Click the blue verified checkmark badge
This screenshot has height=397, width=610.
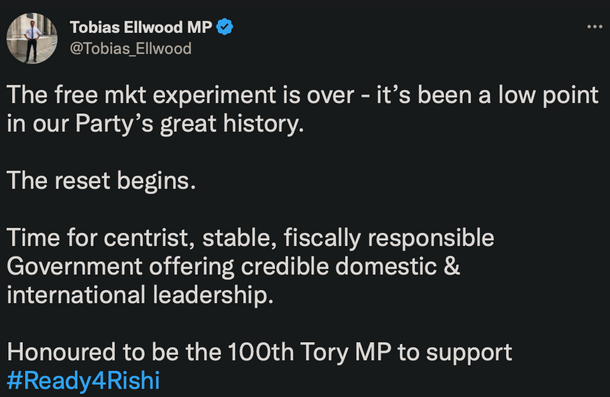[x=224, y=27]
